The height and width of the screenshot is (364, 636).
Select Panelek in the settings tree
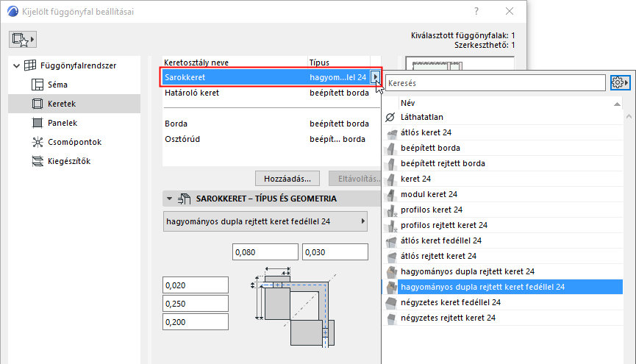[62, 123]
